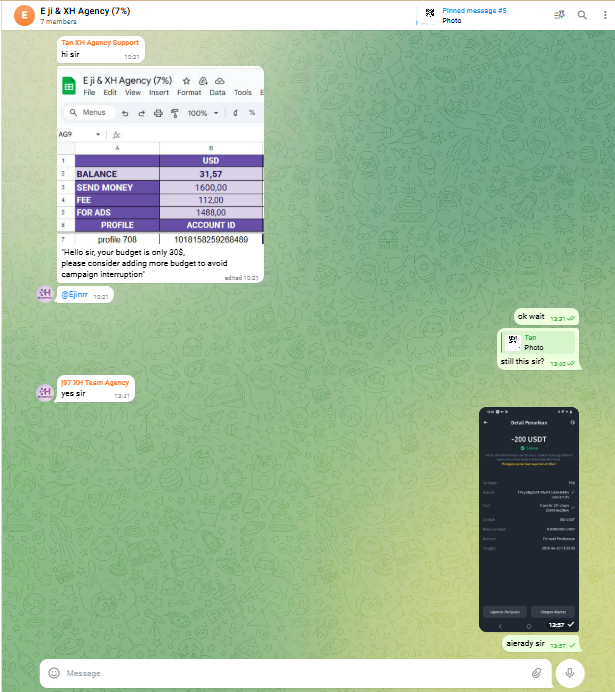The width and height of the screenshot is (615, 692).
Task: Click XH avatar beside @Ejinrr message
Action: coord(44,294)
